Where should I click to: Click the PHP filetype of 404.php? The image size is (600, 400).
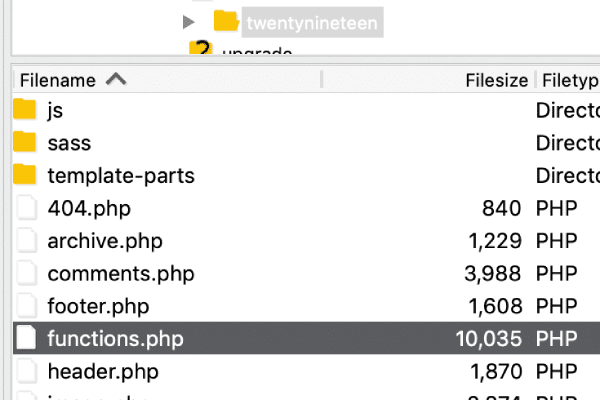(x=556, y=209)
